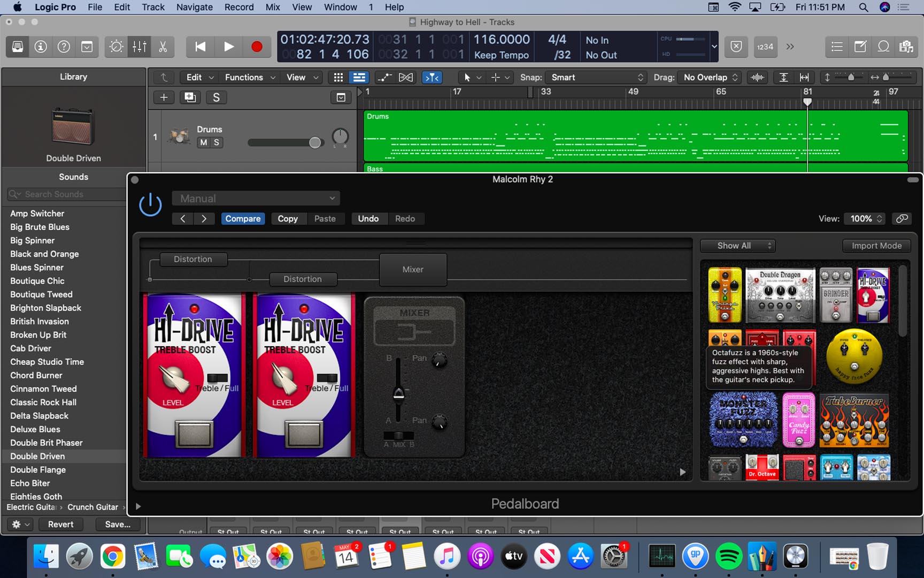924x578 pixels.
Task: Select the Tube Burner pedal thumbnail
Action: click(854, 420)
